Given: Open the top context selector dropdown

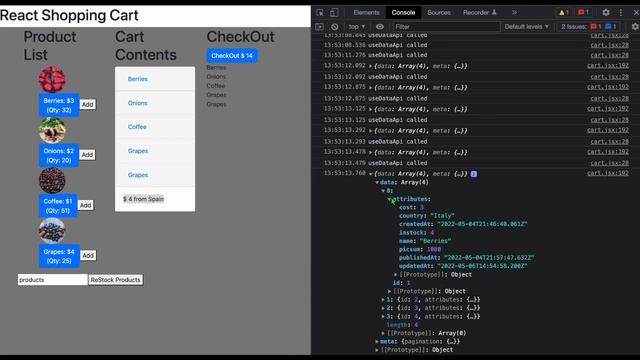Looking at the screenshot, I should [x=356, y=27].
